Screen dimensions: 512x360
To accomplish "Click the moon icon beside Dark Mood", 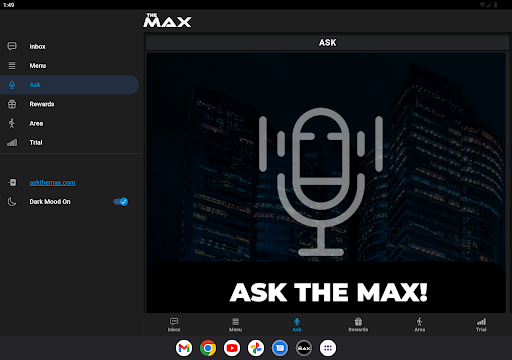I will (x=12, y=202).
